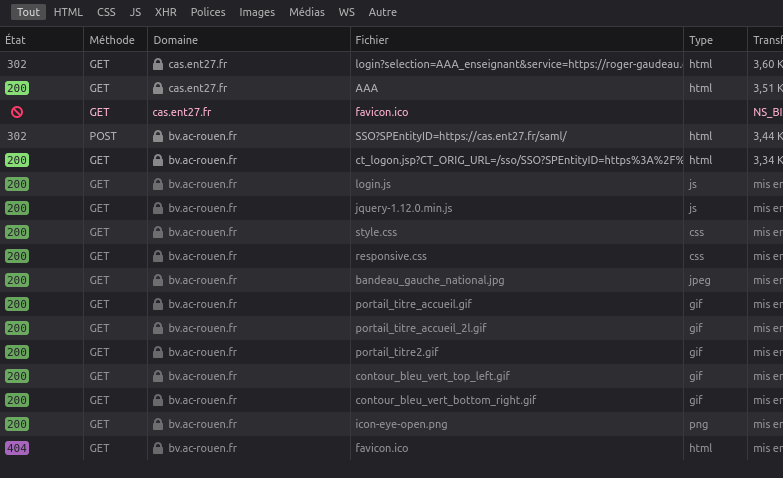Sort by État column header
Image resolution: width=783 pixels, height=478 pixels.
41,40
